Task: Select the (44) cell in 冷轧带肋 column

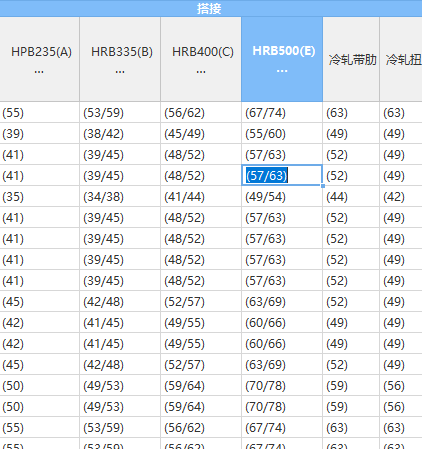Action: 351,196
